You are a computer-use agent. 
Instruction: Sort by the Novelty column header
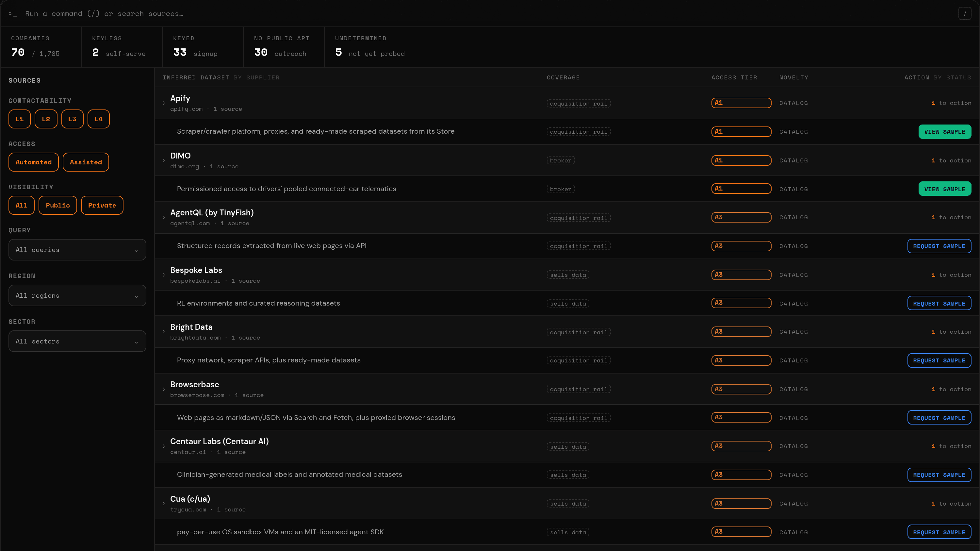(793, 78)
